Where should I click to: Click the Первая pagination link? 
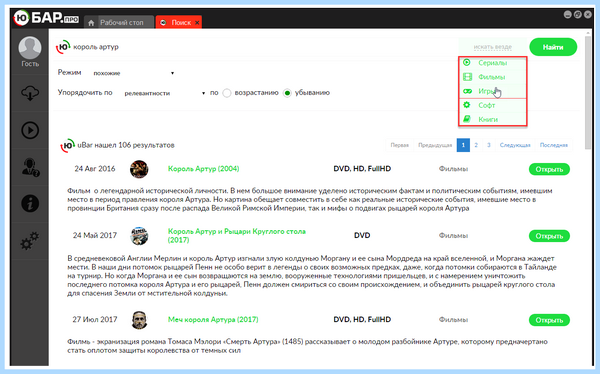399,145
